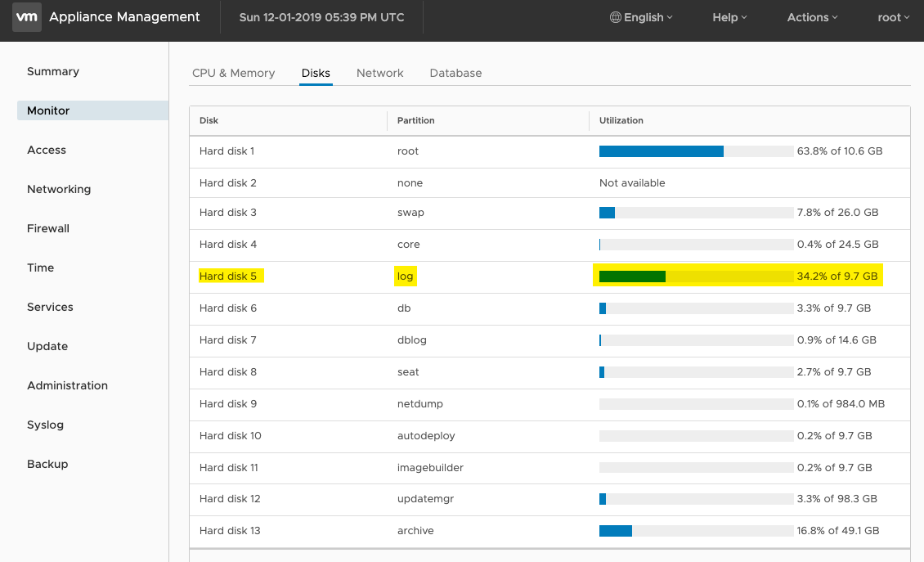Select the Hard disk 13 archive row

click(x=549, y=531)
